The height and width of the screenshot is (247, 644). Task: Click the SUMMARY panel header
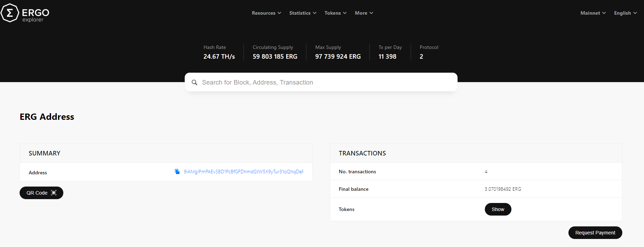click(166, 153)
